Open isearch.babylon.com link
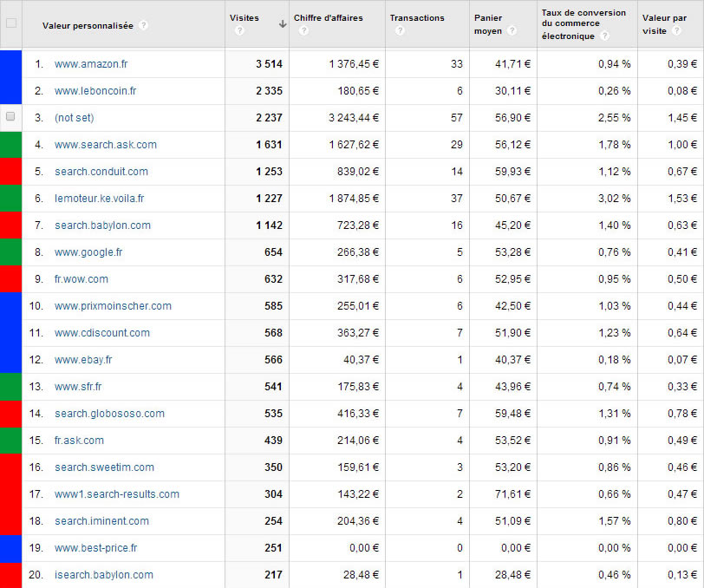The width and height of the screenshot is (704, 588). click(104, 574)
